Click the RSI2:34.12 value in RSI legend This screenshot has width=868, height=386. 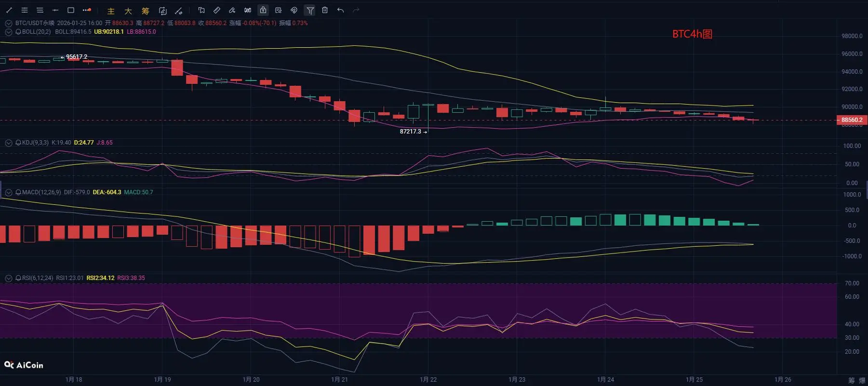coord(101,278)
